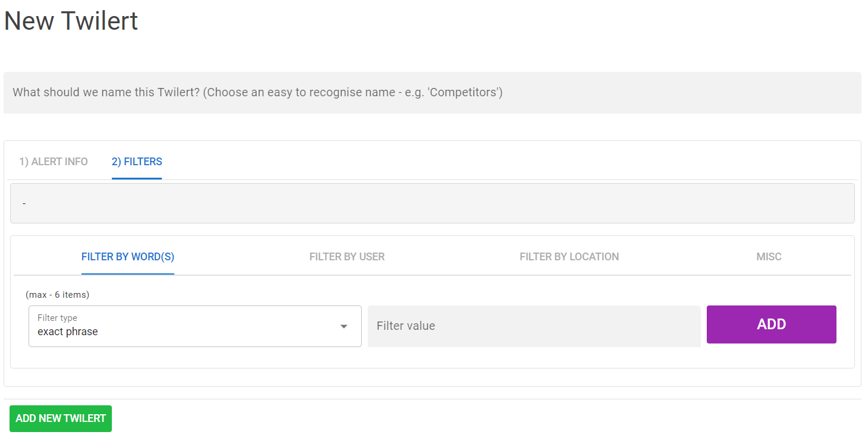The image size is (868, 438).
Task: Click the small "Filter type" label
Action: [57, 318]
